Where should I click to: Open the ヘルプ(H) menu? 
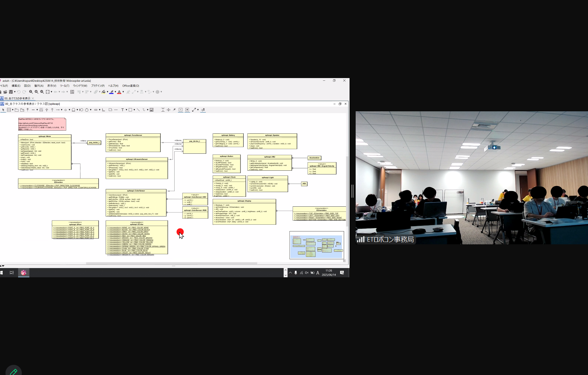tap(113, 86)
